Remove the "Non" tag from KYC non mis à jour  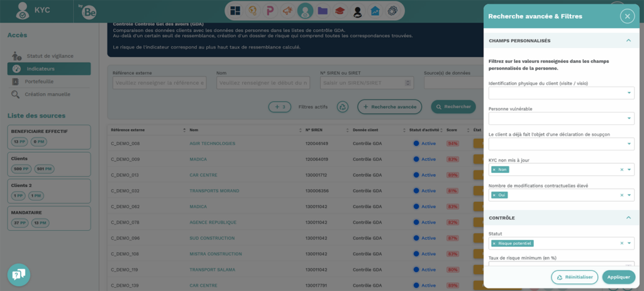[494, 170]
